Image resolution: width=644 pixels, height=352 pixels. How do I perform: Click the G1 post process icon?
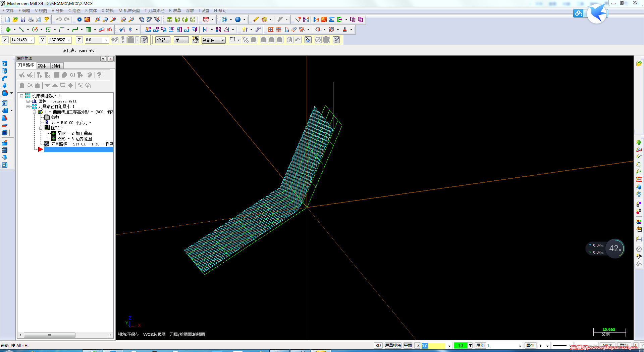[72, 75]
